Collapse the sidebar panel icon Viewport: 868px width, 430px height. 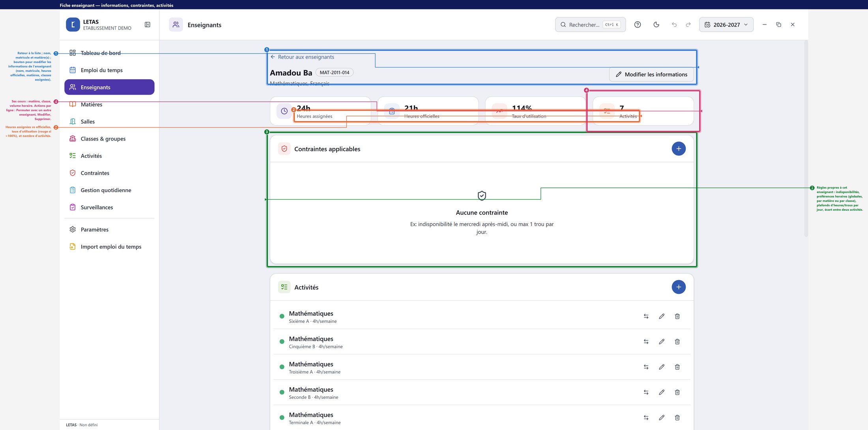coord(148,24)
